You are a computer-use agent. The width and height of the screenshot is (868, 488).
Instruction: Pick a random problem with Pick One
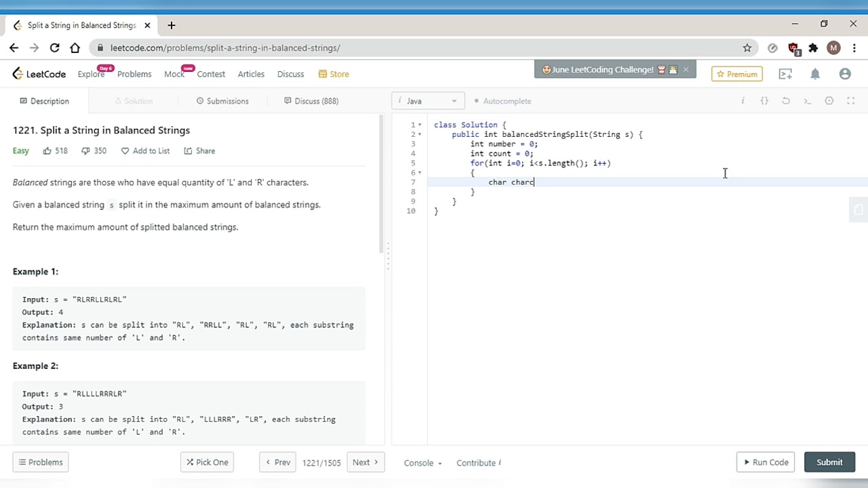coord(207,462)
